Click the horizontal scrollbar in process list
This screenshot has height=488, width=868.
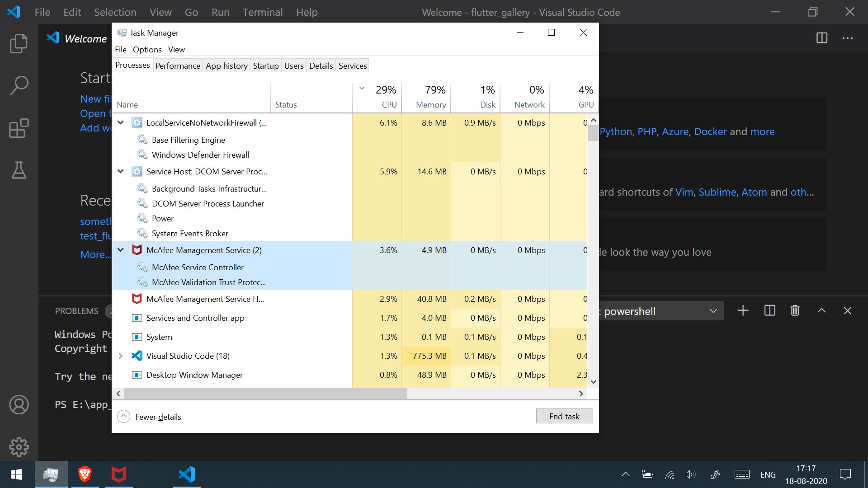(265, 394)
